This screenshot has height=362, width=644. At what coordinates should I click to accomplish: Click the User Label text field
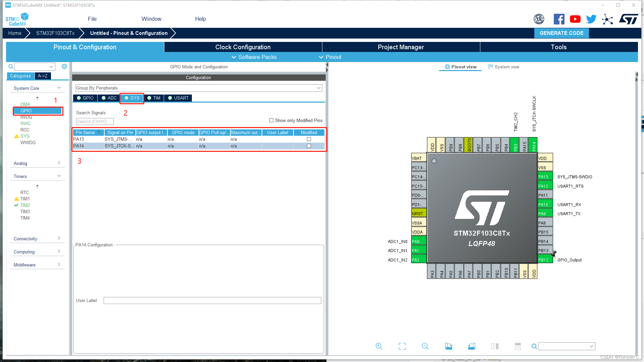point(212,300)
